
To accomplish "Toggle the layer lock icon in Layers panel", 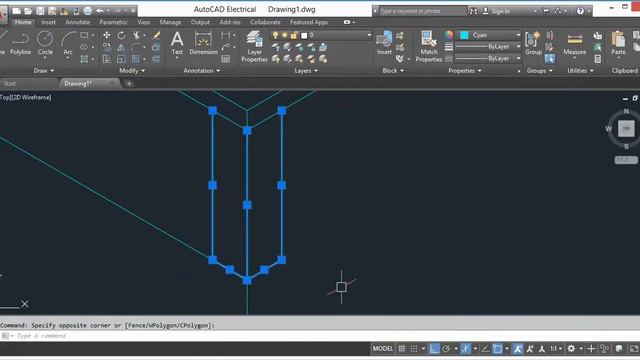I will pos(293,36).
